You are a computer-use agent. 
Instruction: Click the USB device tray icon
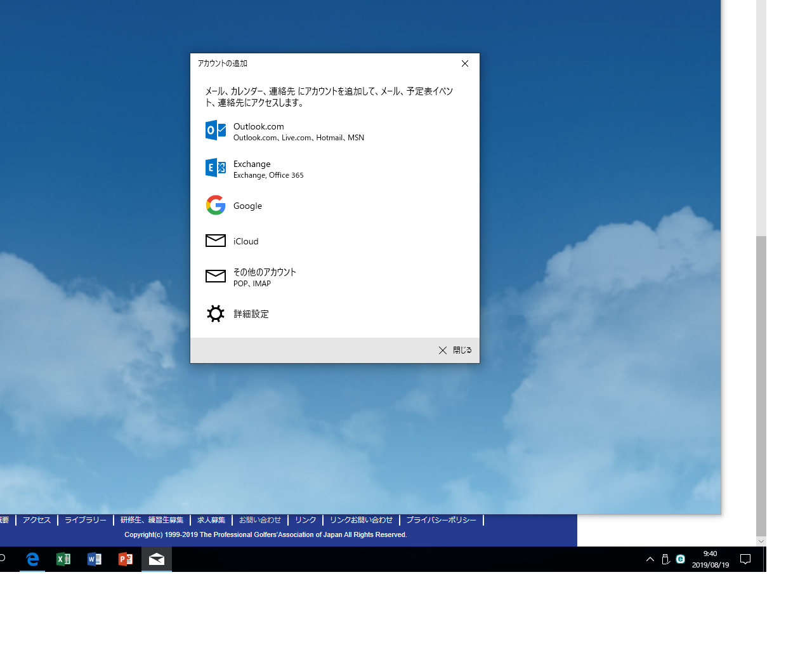665,559
